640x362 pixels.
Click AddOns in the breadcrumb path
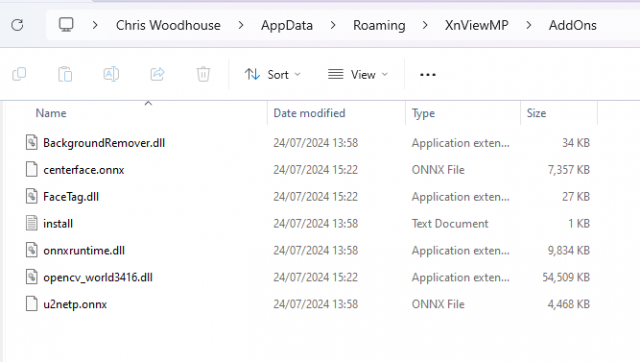(x=572, y=25)
